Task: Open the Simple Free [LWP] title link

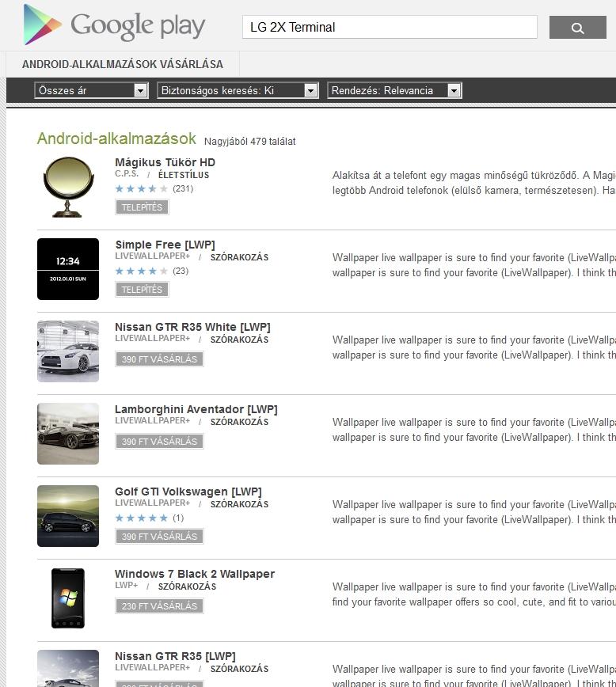Action: 165,245
